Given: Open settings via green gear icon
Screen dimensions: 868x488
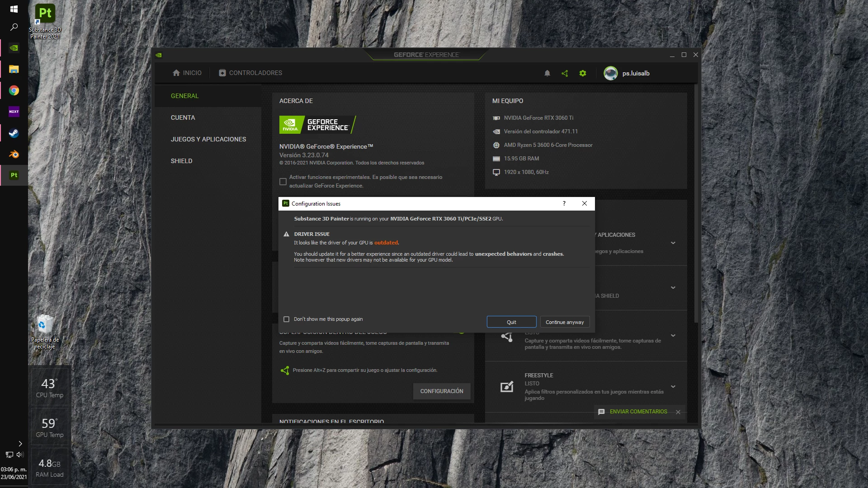Looking at the screenshot, I should [583, 73].
